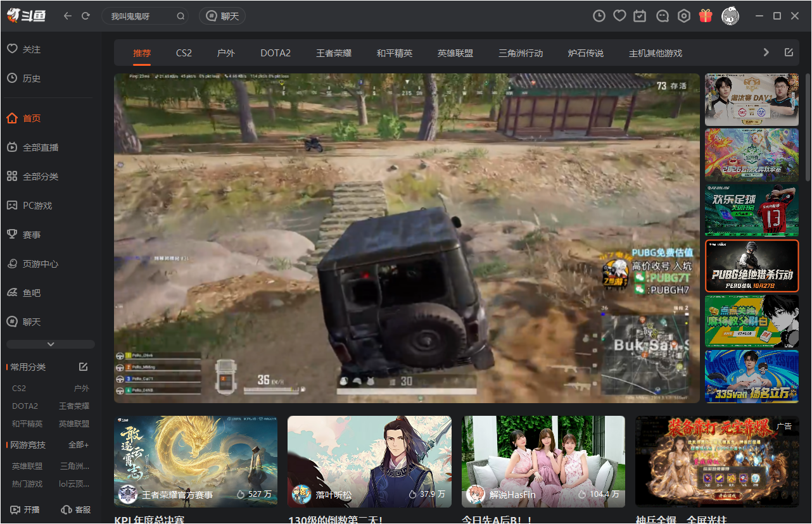Refresh the page with reload icon
Screen dimensions: 812x524
pyautogui.click(x=86, y=16)
